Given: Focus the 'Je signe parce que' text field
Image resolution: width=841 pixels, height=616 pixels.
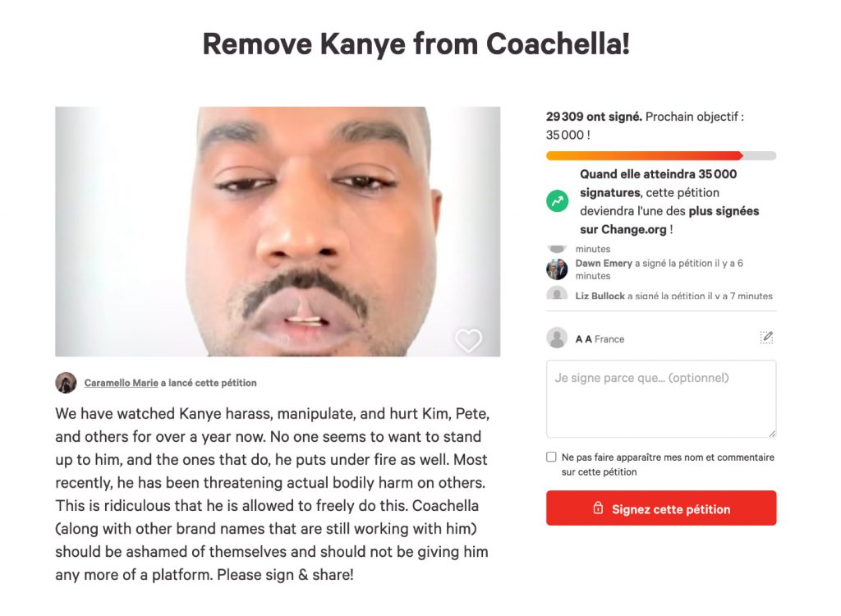Looking at the screenshot, I should tap(660, 398).
